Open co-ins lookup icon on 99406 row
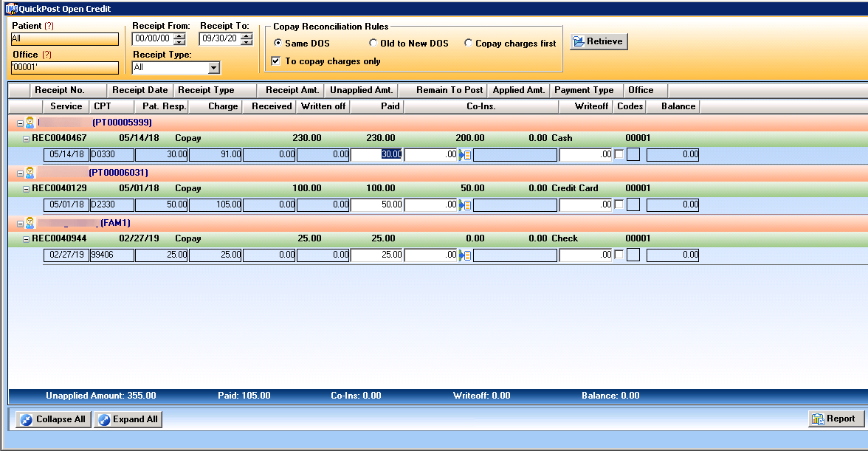This screenshot has width=868, height=451. click(x=465, y=255)
